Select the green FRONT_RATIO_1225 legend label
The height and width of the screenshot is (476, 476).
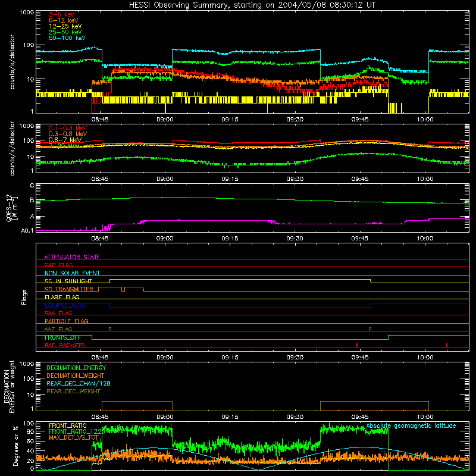77,431
